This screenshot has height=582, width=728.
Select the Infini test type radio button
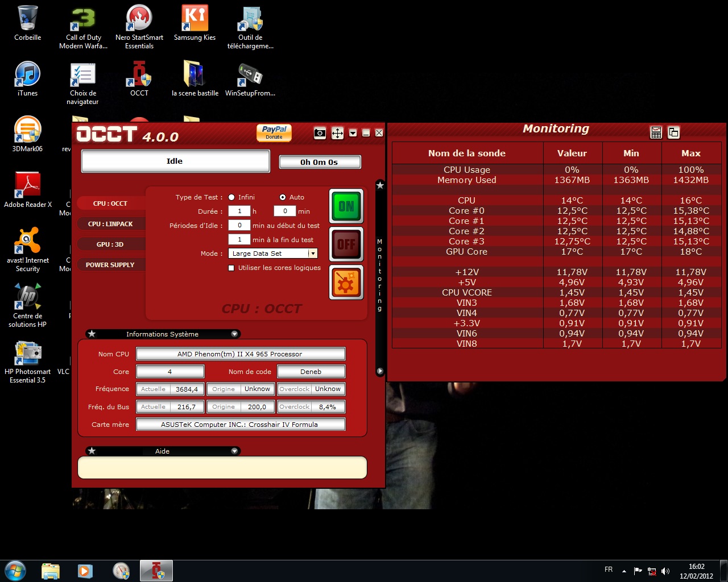(231, 197)
